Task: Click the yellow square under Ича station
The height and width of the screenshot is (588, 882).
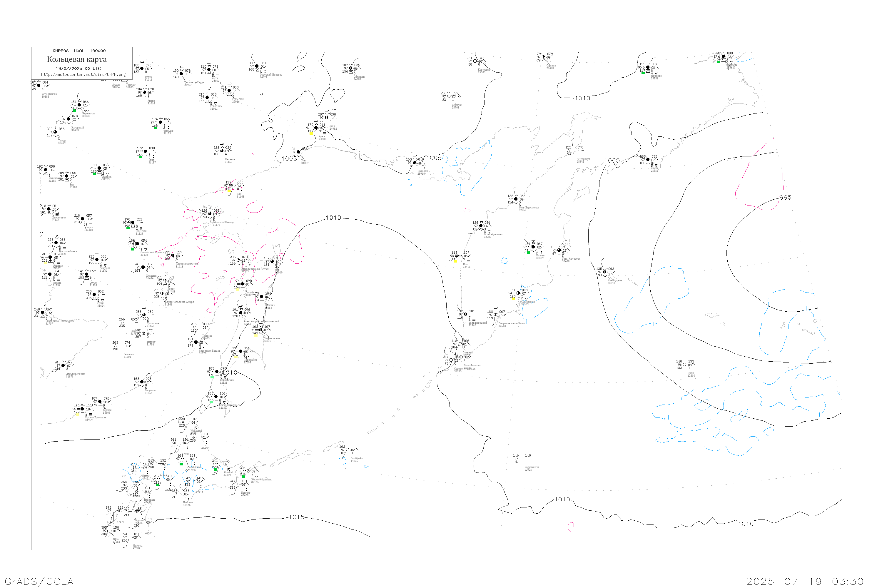Action: tap(455, 261)
